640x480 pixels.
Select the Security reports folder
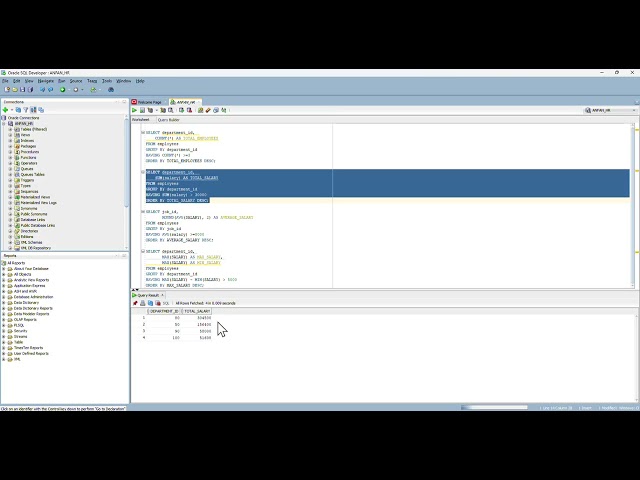[20, 331]
